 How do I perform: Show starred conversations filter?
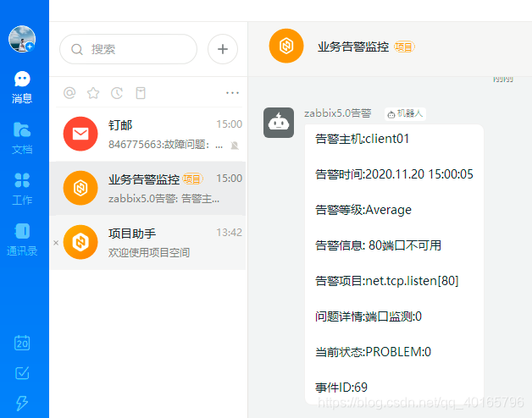93,92
